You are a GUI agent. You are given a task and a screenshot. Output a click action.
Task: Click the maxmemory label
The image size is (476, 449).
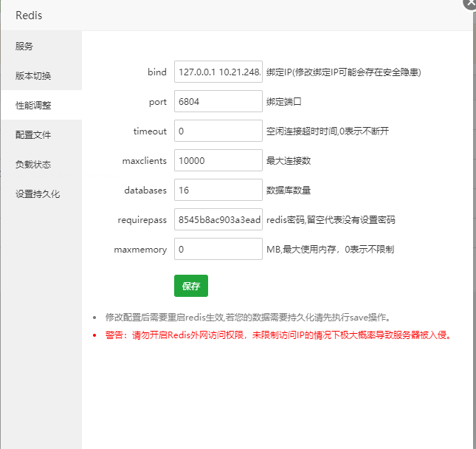pos(140,250)
